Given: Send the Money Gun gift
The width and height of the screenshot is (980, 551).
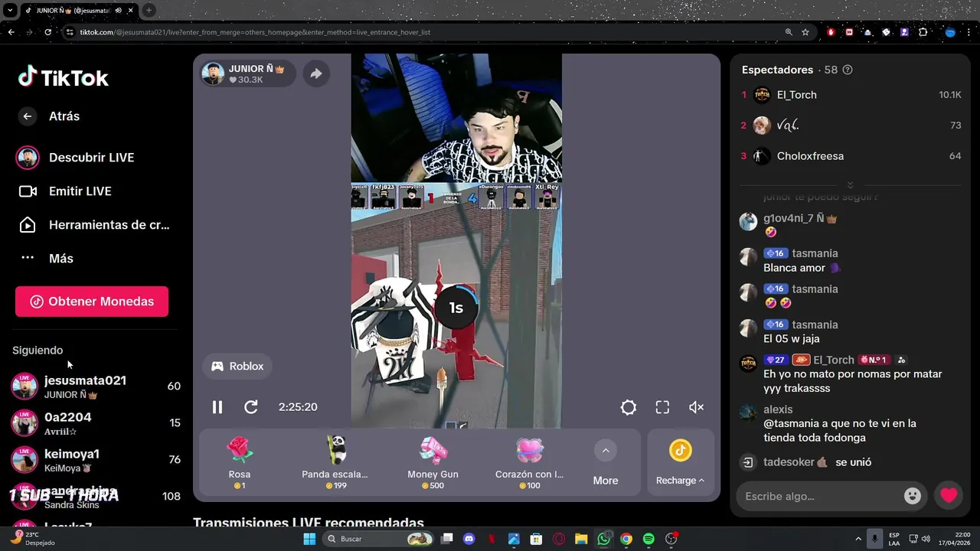Looking at the screenshot, I should 433,463.
